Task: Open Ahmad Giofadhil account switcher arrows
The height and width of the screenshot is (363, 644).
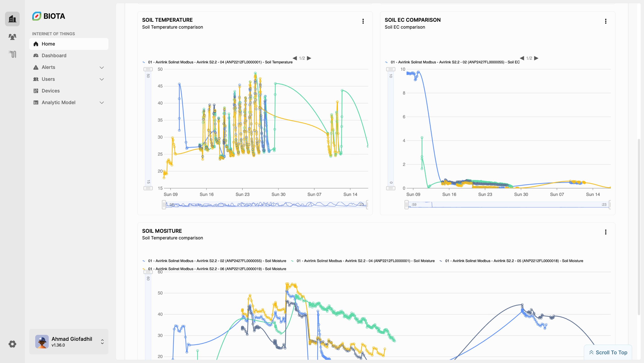Action: 102,342
